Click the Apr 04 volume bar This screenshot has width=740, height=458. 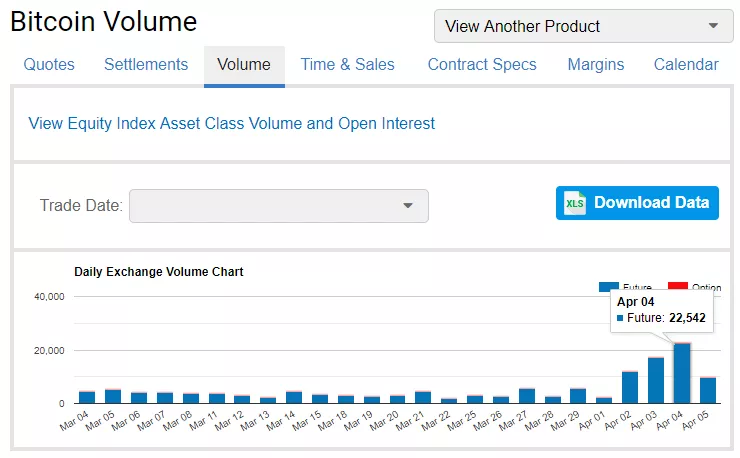[x=682, y=374]
